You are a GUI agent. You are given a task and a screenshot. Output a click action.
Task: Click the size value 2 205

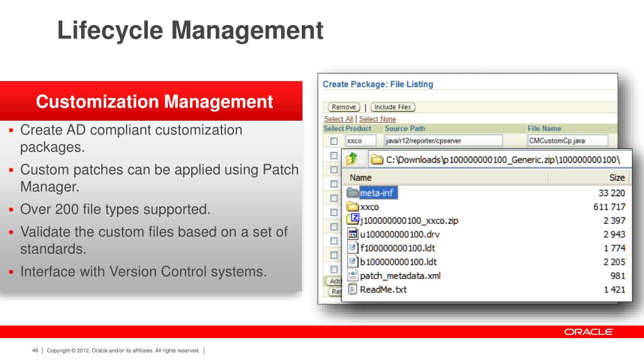(614, 262)
